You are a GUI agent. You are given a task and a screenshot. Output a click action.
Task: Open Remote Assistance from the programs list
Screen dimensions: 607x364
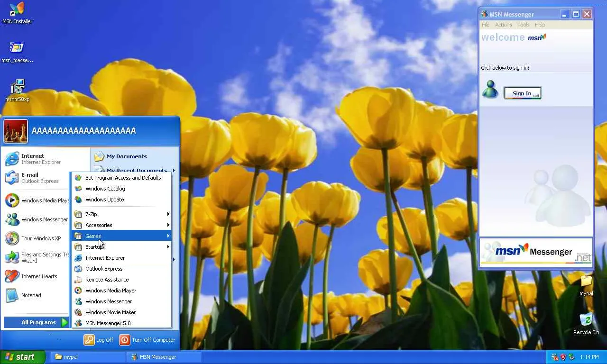121,280
